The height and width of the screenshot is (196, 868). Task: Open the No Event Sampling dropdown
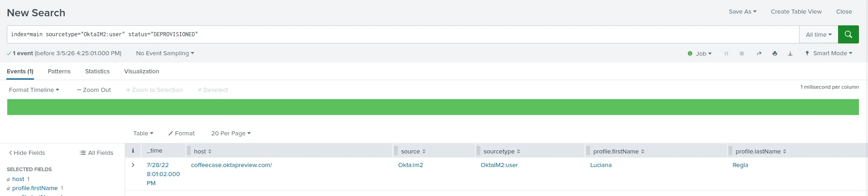165,53
